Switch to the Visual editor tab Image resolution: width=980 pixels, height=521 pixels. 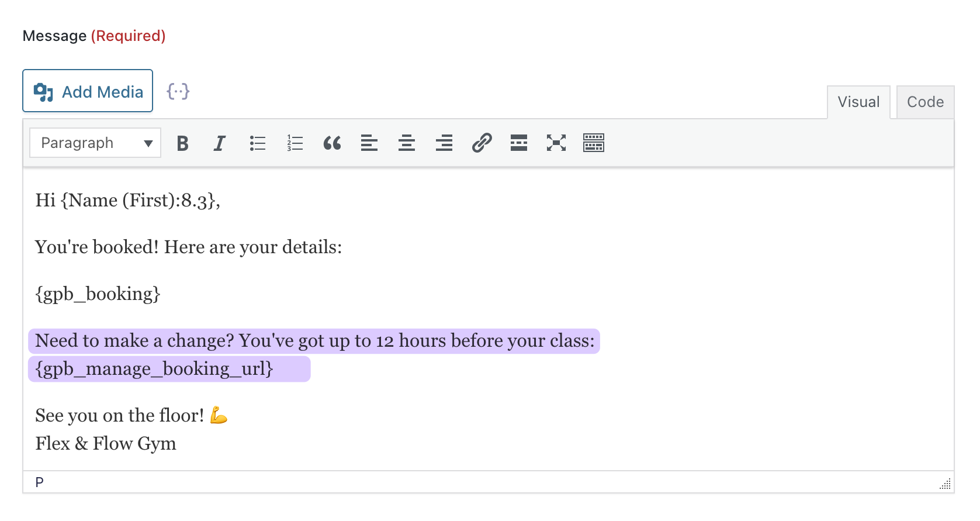858,102
